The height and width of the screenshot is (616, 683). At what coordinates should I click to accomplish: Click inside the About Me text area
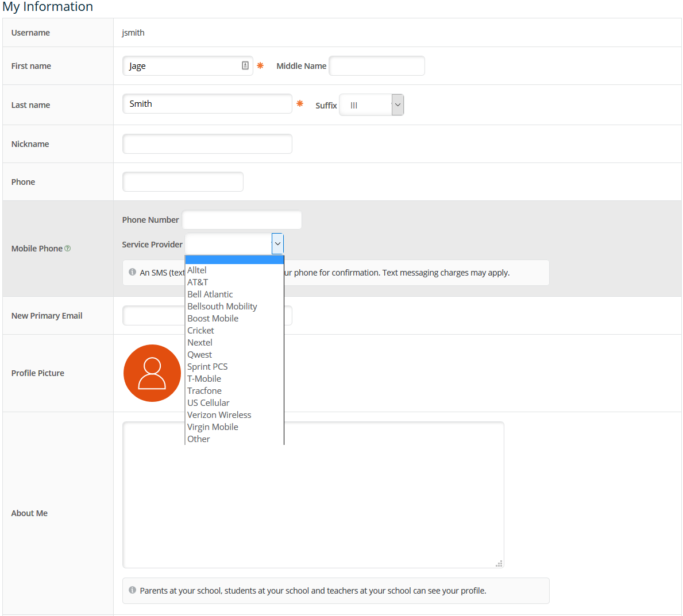[x=313, y=495]
